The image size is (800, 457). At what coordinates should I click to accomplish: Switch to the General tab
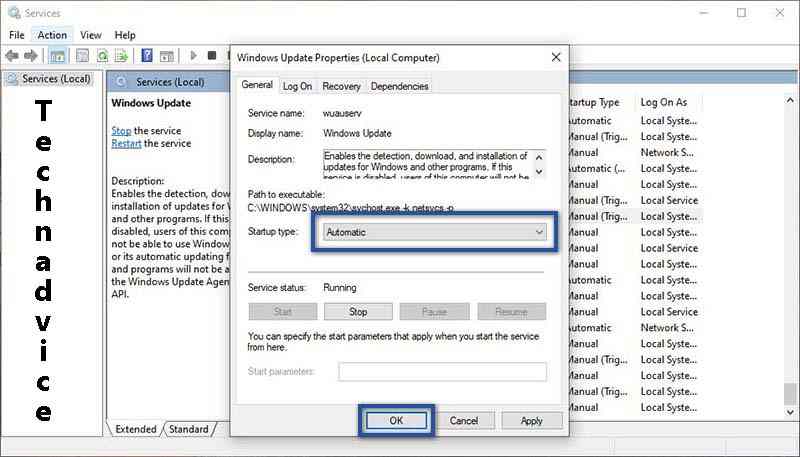257,85
